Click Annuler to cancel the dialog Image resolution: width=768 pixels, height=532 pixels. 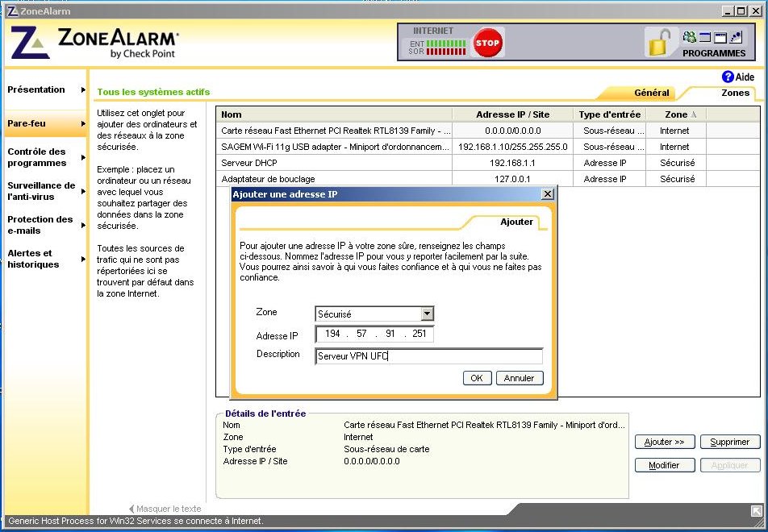(519, 378)
